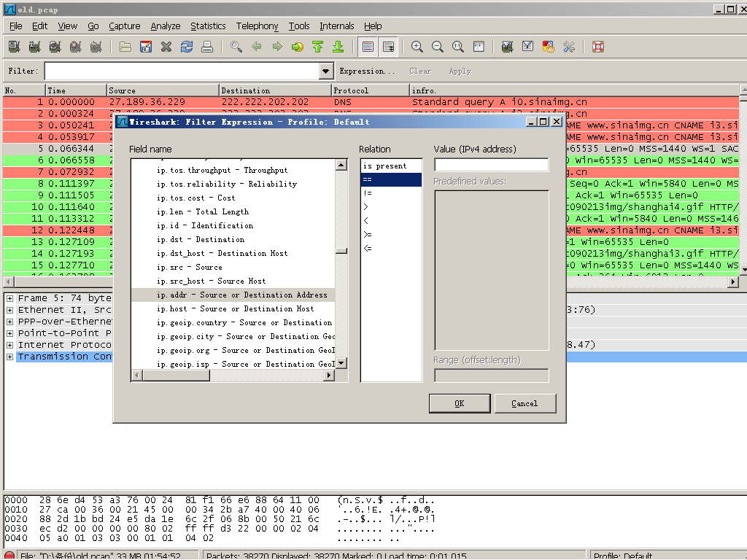The height and width of the screenshot is (560, 747).
Task: Click the field list vertical scrollbar thumb
Action: [341, 251]
